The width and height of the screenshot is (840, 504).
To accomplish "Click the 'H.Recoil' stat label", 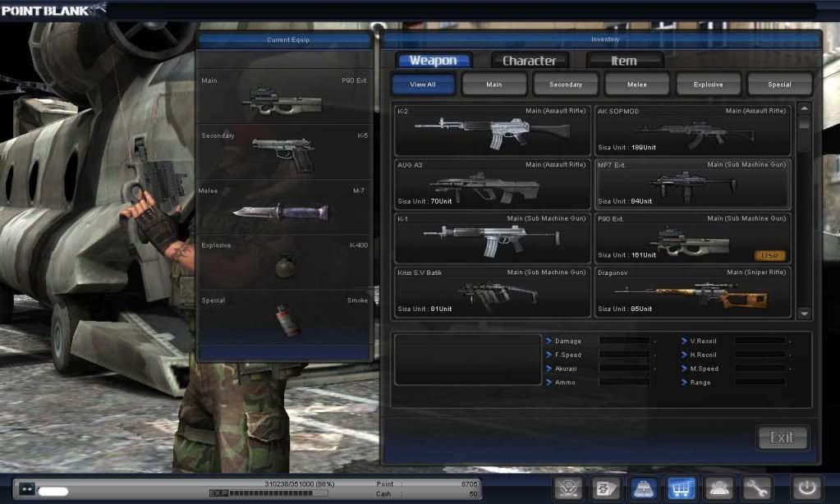I will [x=703, y=355].
